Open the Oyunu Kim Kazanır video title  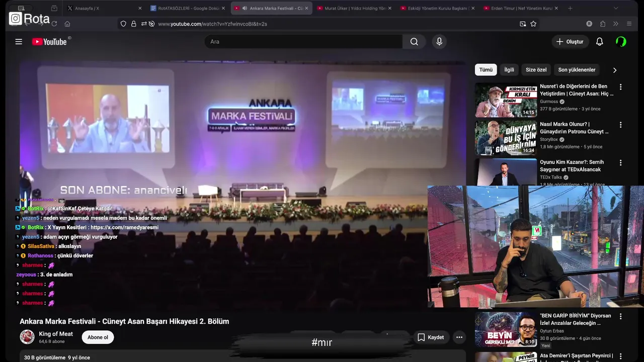click(572, 166)
